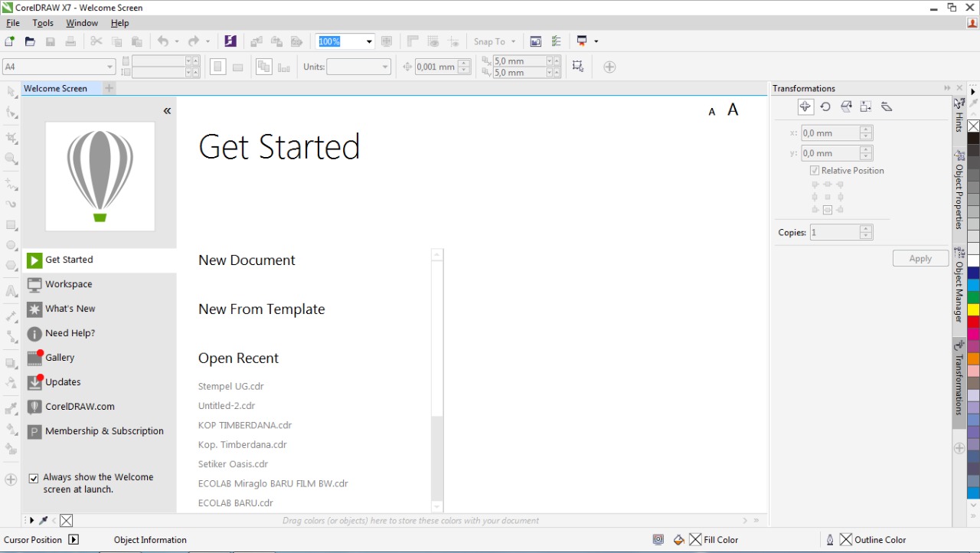This screenshot has height=553, width=980.
Task: Open the application launcher dropdown arrow
Action: click(596, 41)
